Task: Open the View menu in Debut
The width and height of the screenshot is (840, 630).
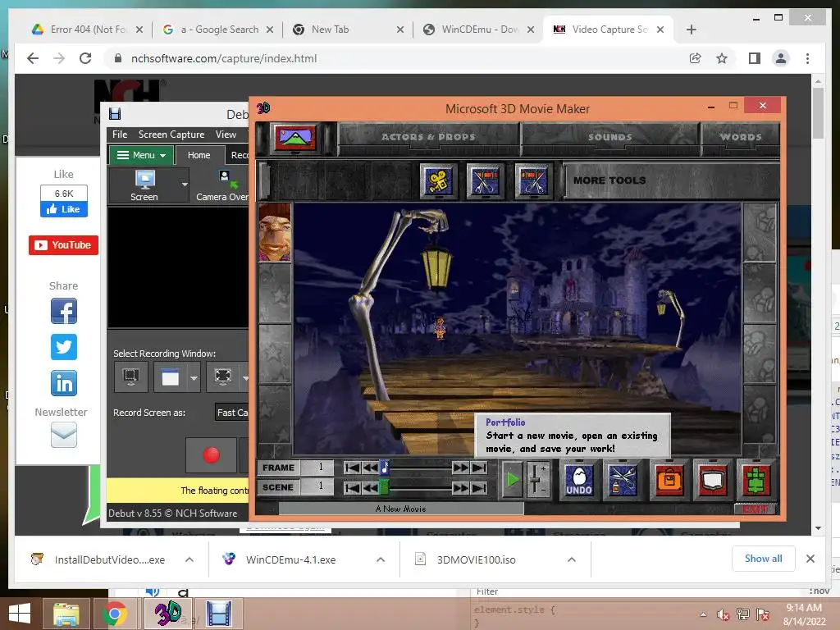Action: coord(226,135)
